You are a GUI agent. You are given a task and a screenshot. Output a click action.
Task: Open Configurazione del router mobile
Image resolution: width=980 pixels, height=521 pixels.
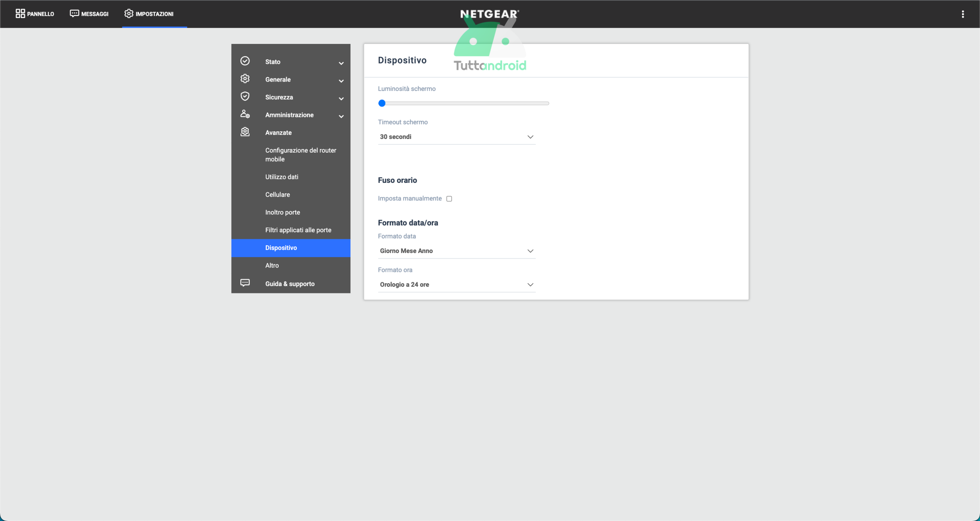[301, 155]
